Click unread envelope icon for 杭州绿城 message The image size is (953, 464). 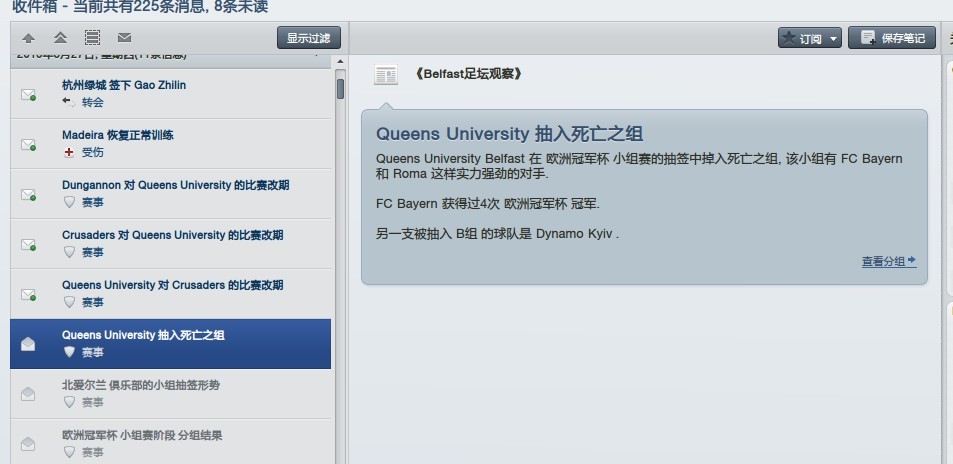[x=28, y=94]
